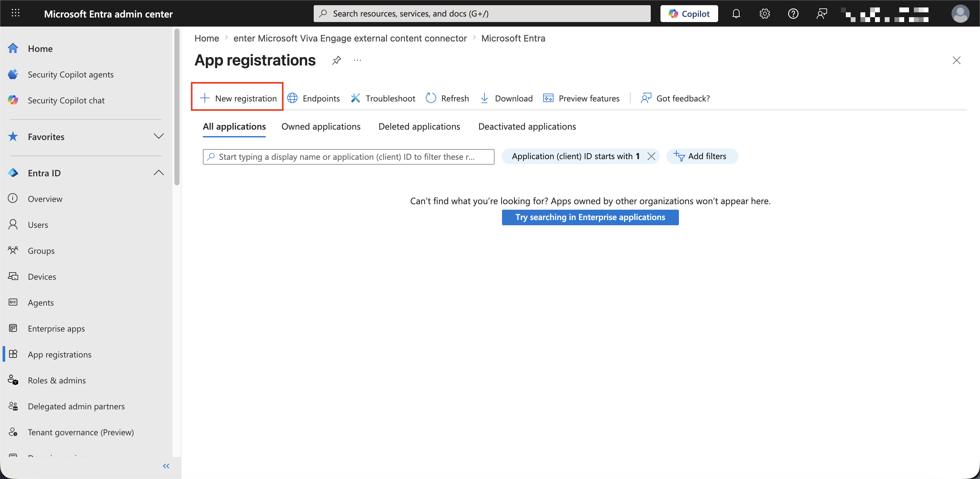Image resolution: width=980 pixels, height=479 pixels.
Task: Switch to Deleted applications tab
Action: click(419, 126)
